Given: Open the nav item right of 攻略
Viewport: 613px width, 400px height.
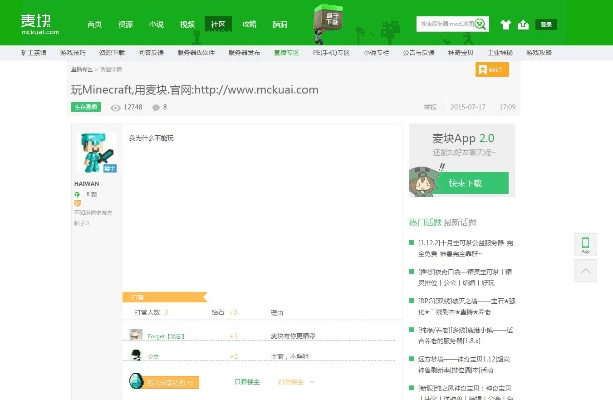Looking at the screenshot, I should [280, 24].
